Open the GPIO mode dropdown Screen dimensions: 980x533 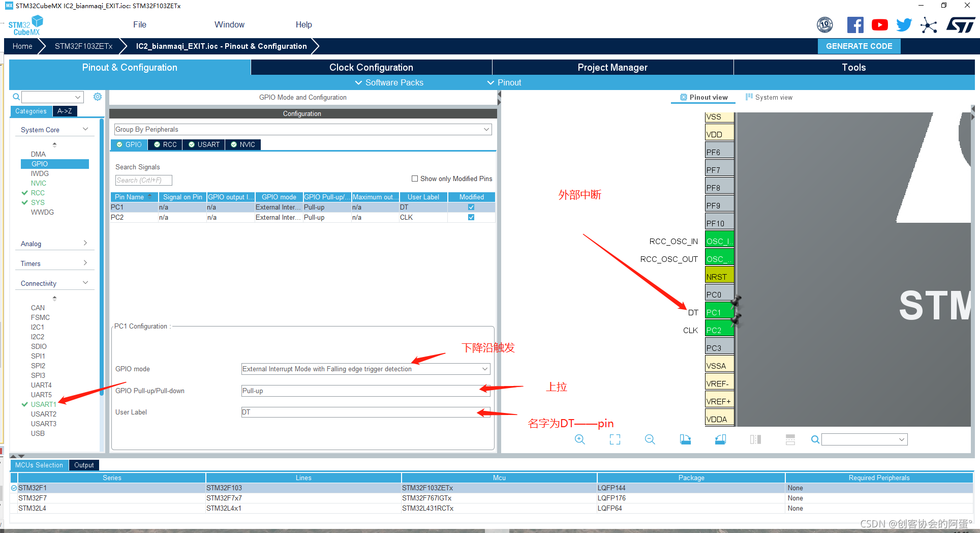(x=365, y=369)
